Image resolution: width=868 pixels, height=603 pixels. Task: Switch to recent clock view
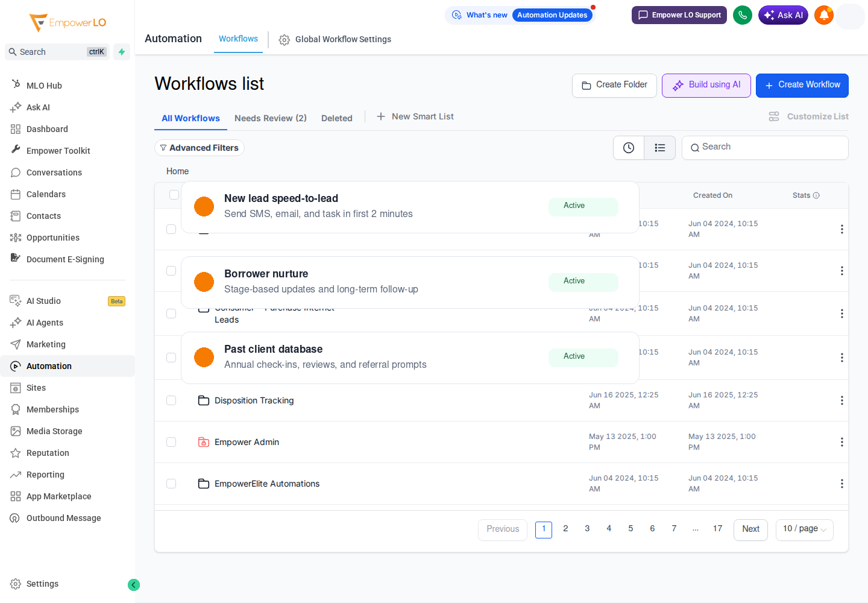pos(629,148)
